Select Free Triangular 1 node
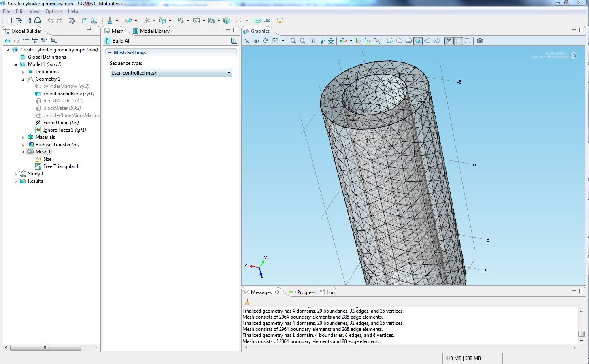589x364 pixels. coord(61,166)
